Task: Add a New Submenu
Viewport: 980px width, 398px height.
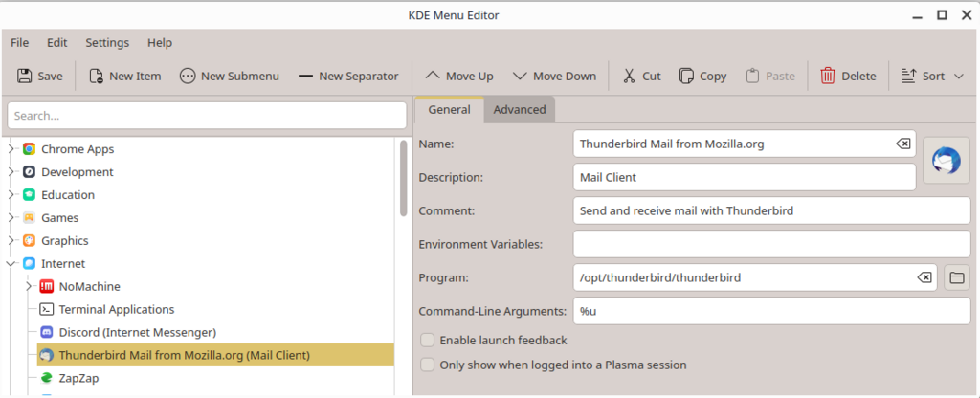Action: [230, 77]
